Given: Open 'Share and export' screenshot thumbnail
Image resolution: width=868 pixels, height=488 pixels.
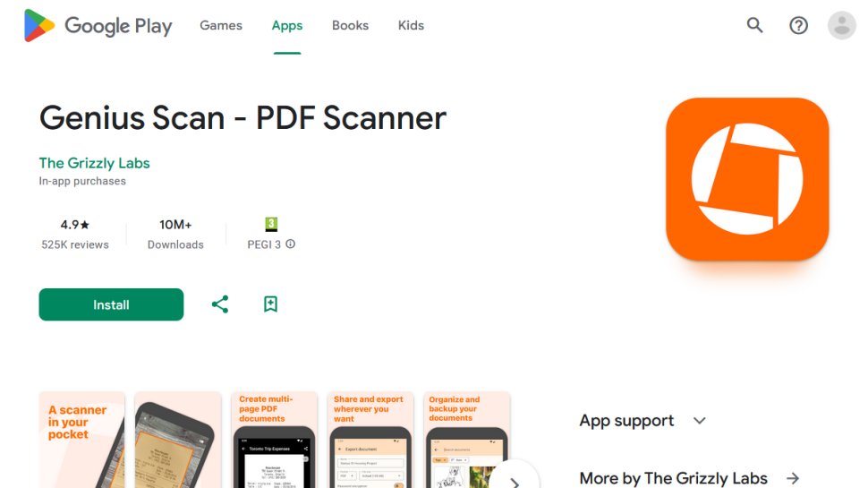Looking at the screenshot, I should pyautogui.click(x=370, y=440).
